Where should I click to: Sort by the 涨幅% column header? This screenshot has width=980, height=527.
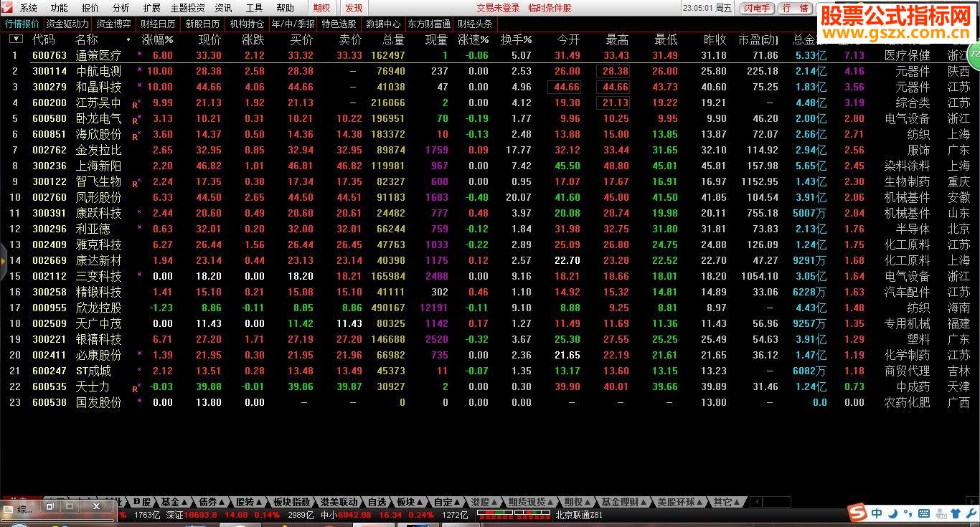(x=157, y=39)
